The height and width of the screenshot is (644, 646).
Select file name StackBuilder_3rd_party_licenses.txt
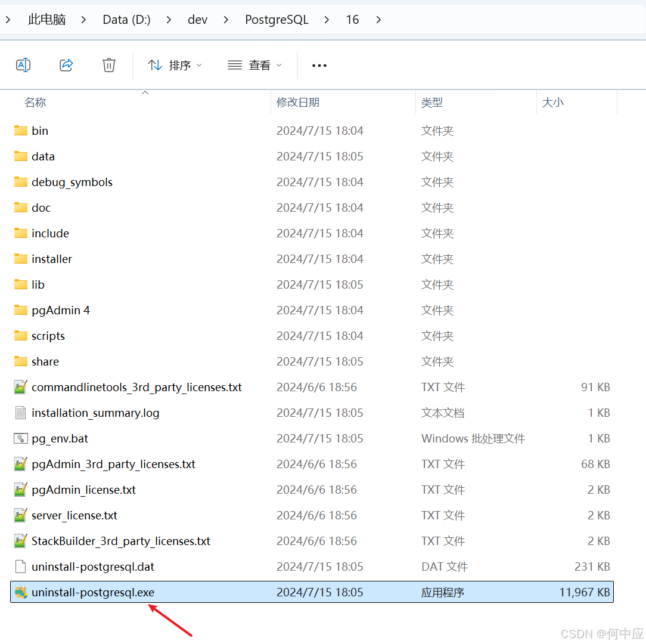(x=121, y=541)
